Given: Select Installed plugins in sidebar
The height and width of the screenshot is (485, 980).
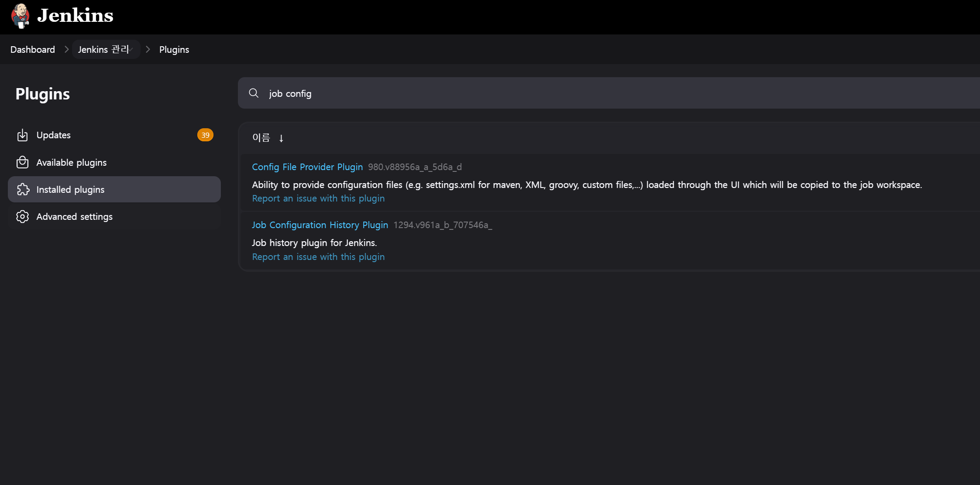Looking at the screenshot, I should point(70,189).
